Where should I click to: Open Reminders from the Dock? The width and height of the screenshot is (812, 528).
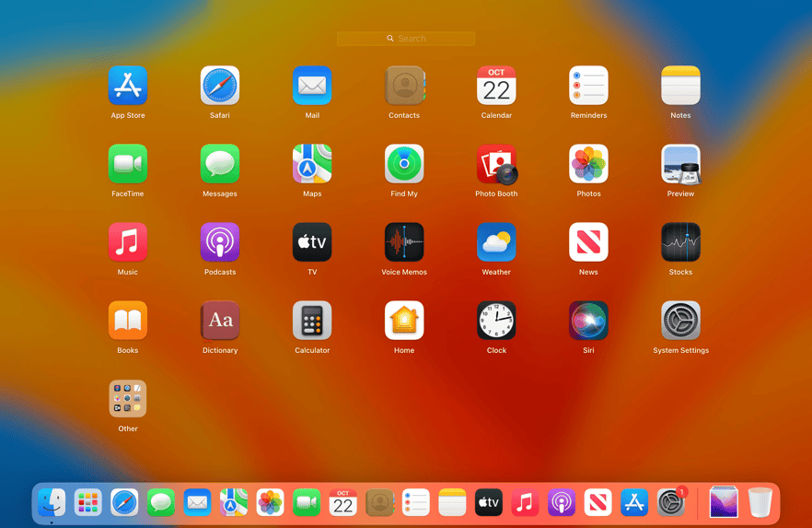416,502
